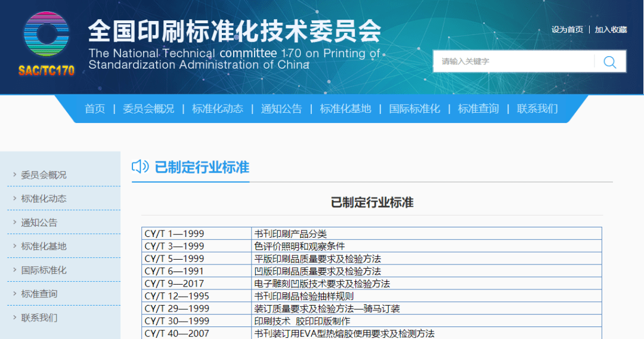Click table cell 印刷技术 胶印印版制作
This screenshot has width=644, height=339.
426,321
